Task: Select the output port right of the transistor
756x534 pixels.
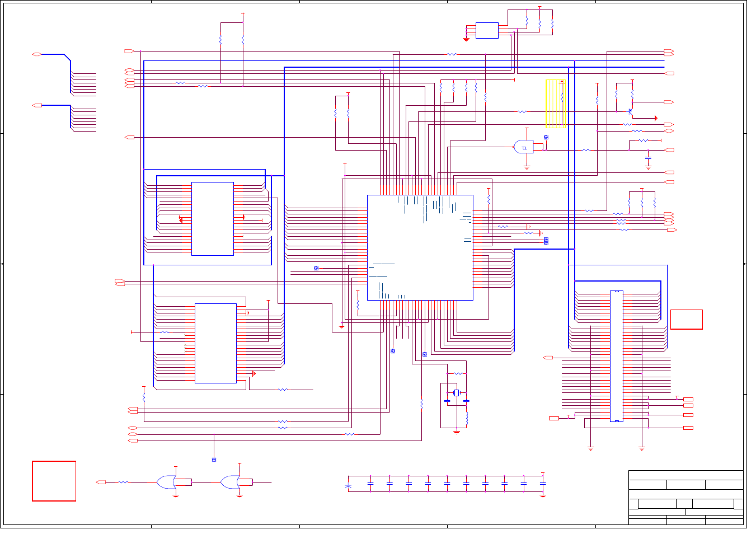Action: click(669, 102)
